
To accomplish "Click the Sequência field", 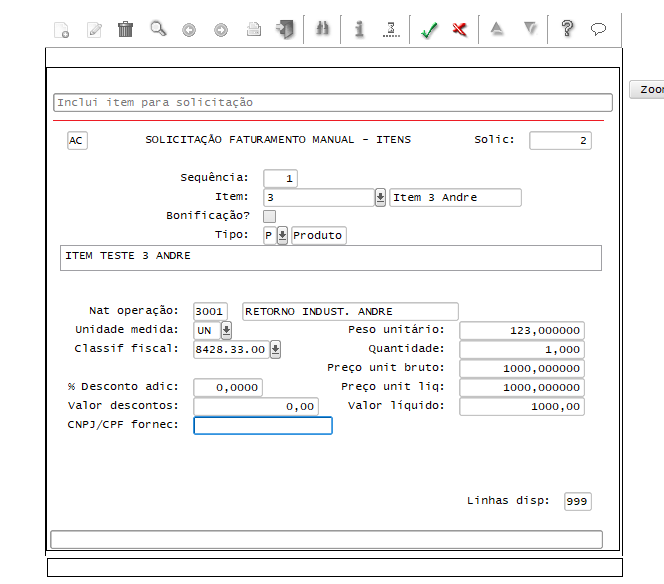I will coord(280,178).
